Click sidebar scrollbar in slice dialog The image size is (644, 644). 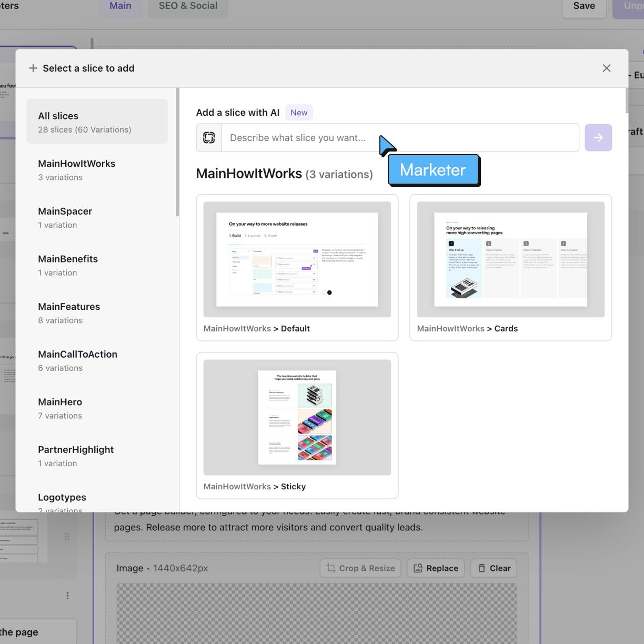point(178,152)
